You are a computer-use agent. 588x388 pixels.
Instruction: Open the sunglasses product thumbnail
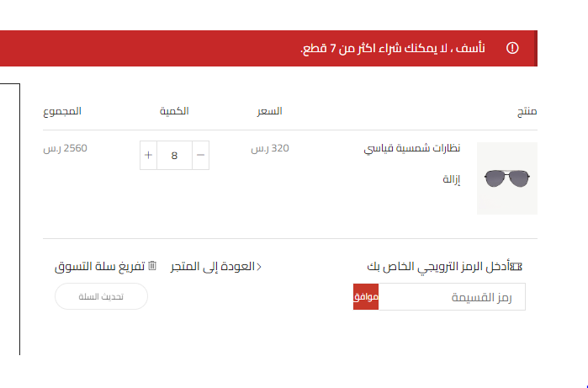tap(507, 178)
